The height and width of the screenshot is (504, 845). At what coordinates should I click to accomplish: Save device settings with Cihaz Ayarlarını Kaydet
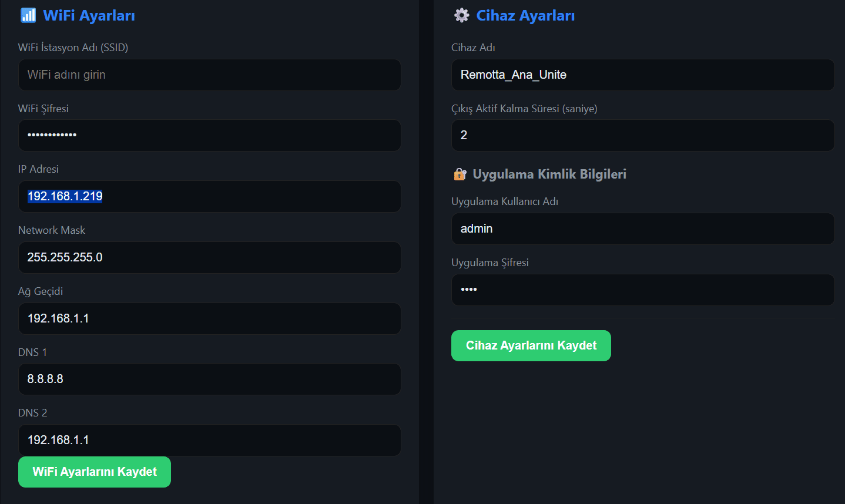click(x=531, y=345)
